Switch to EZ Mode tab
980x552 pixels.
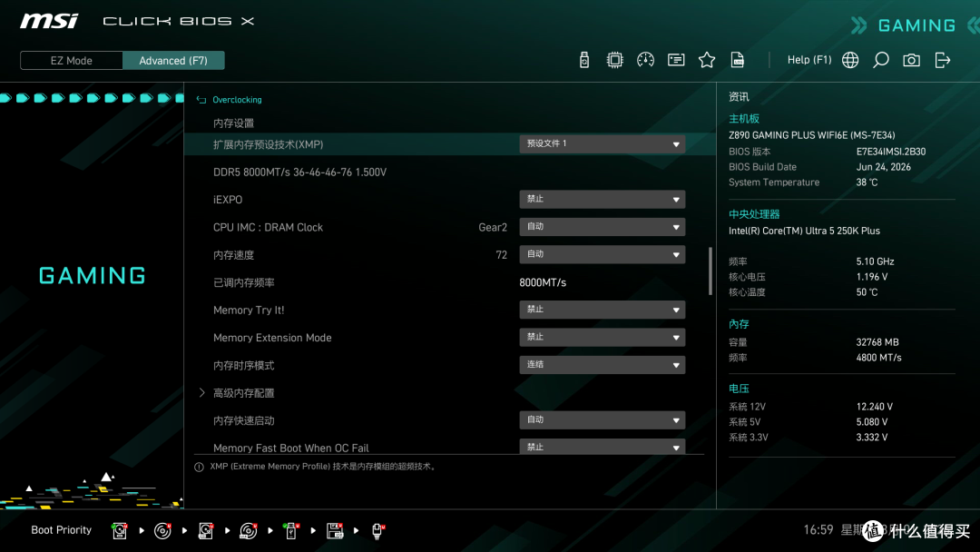72,61
